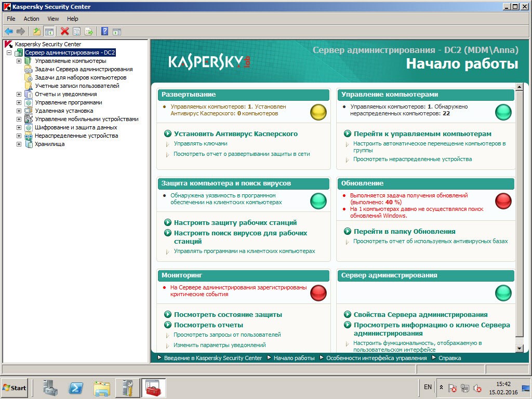This screenshot has height=399, width=532.
Task: Click the Хранилища node icon
Action: click(x=29, y=144)
